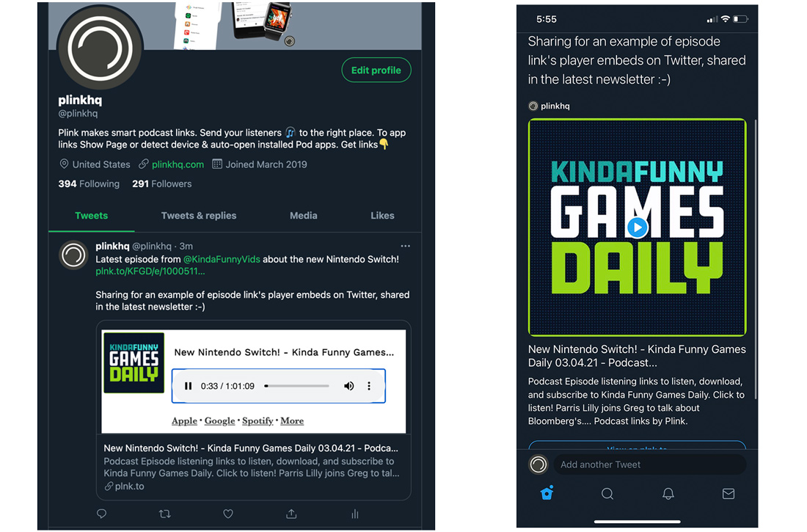The width and height of the screenshot is (807, 532).
Task: Click the Edit profile button
Action: [376, 70]
